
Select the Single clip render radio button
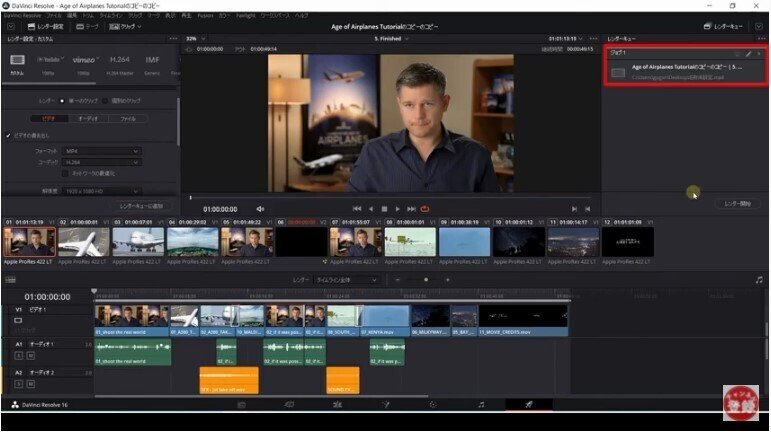coord(62,101)
